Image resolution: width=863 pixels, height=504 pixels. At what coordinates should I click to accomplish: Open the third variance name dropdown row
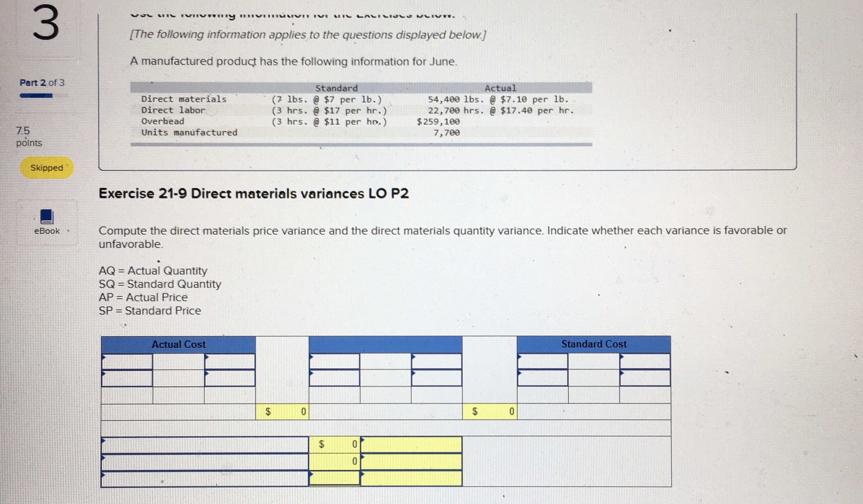click(x=205, y=479)
